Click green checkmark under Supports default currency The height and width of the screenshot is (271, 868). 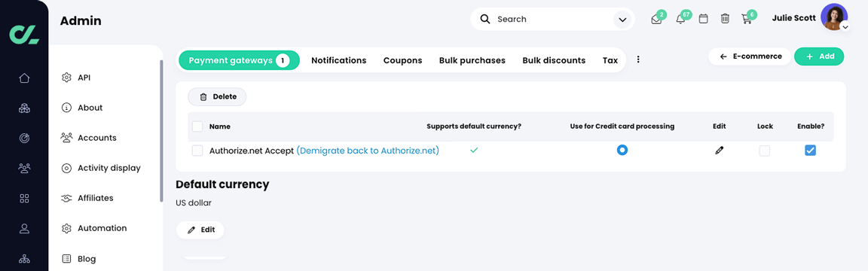(474, 150)
